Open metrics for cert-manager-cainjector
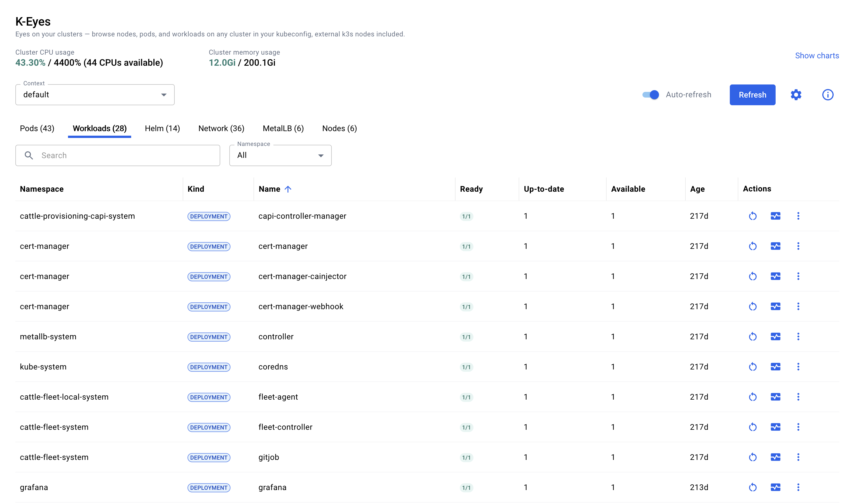The width and height of the screenshot is (853, 504). pyautogui.click(x=775, y=276)
